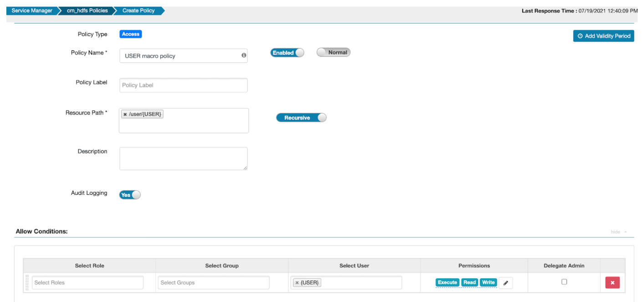Remove the {USER} tag from Select User

[x=297, y=283]
